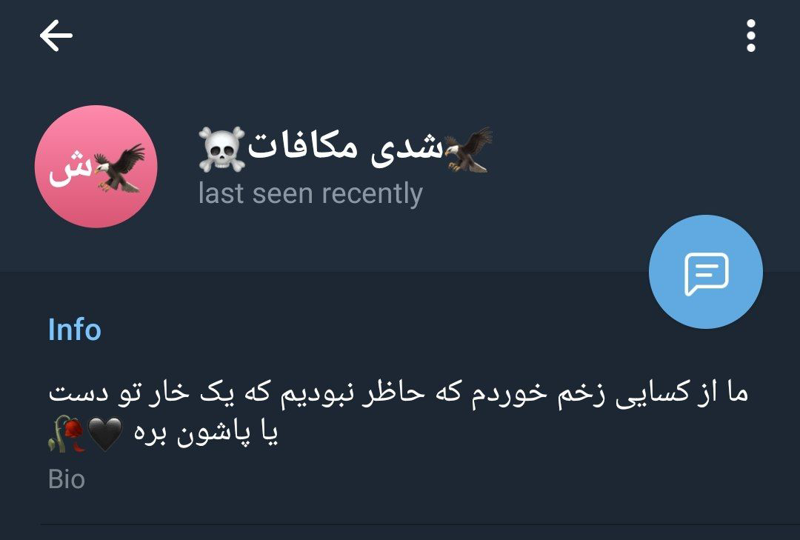Click the word 'زخم' in the bio

click(580, 395)
